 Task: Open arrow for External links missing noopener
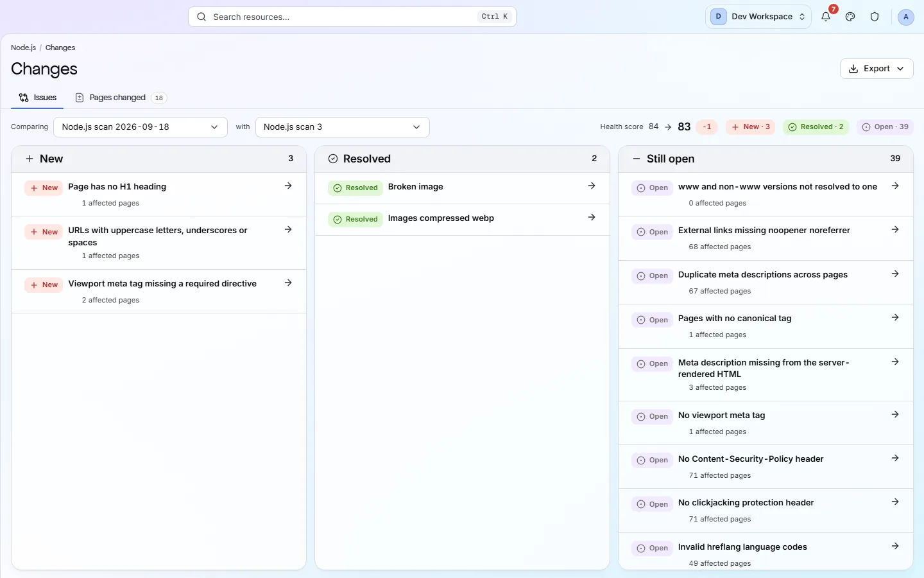tap(895, 229)
